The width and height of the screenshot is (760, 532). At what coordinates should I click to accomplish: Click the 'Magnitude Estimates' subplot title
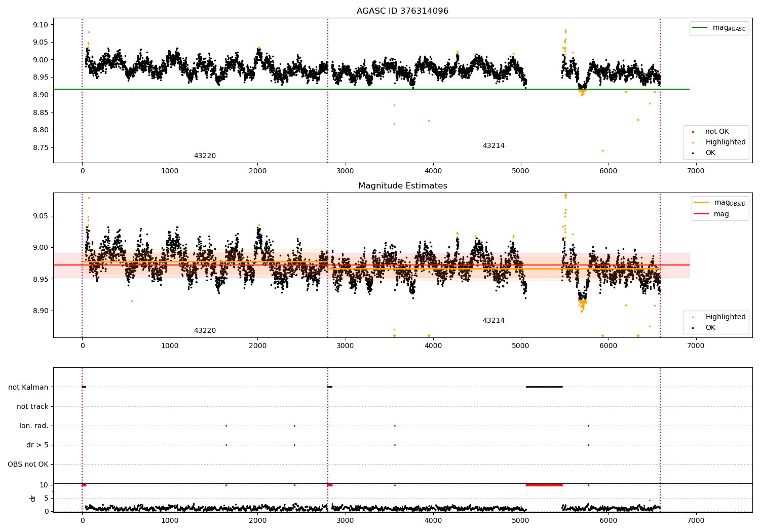(x=402, y=186)
